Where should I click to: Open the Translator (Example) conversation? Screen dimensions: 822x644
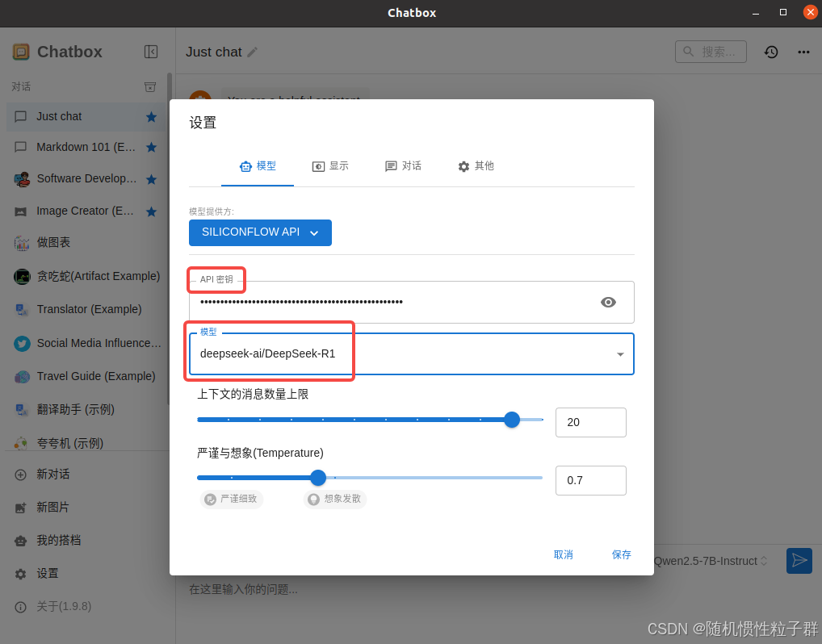86,310
